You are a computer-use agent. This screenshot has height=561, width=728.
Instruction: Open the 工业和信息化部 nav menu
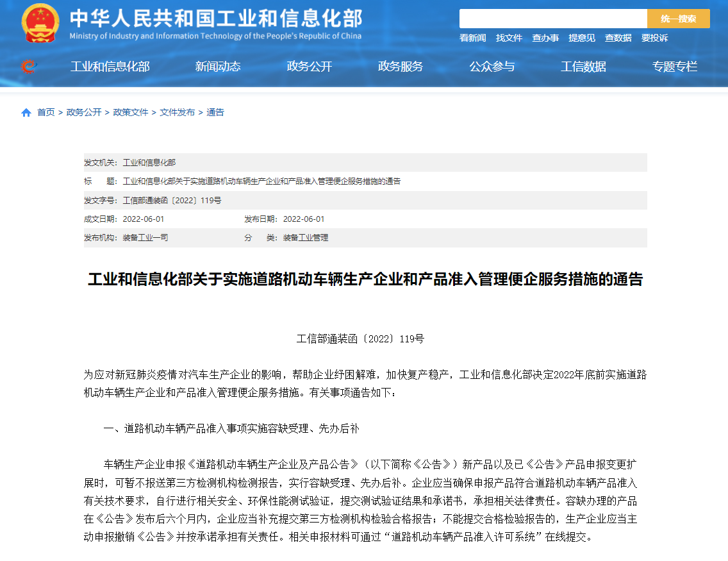tap(110, 67)
